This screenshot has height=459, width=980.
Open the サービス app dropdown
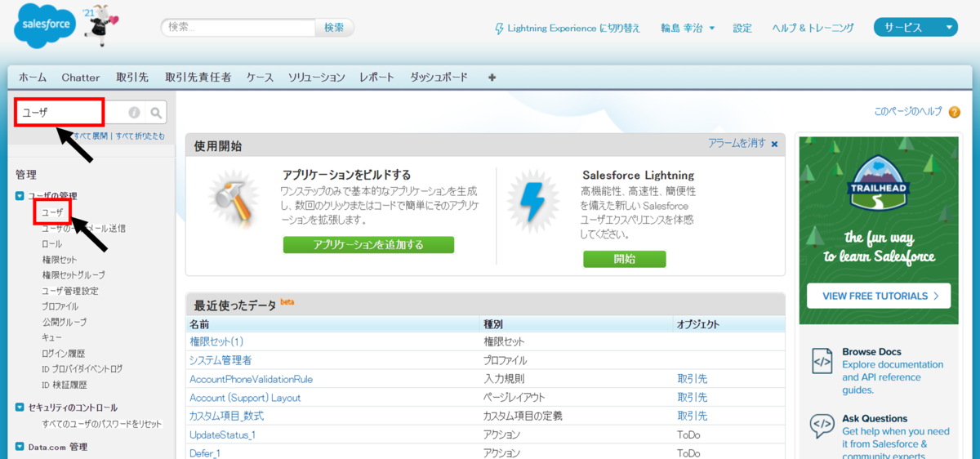click(x=915, y=28)
